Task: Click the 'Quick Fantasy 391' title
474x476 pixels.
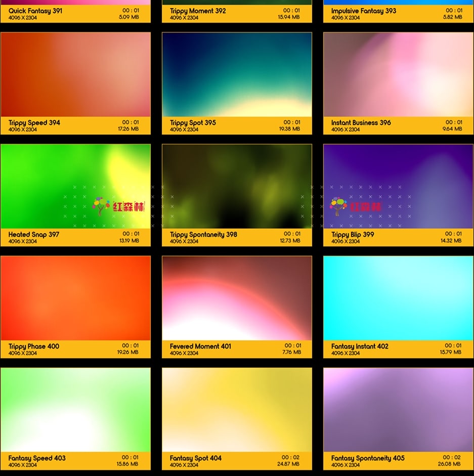Action: coord(35,11)
